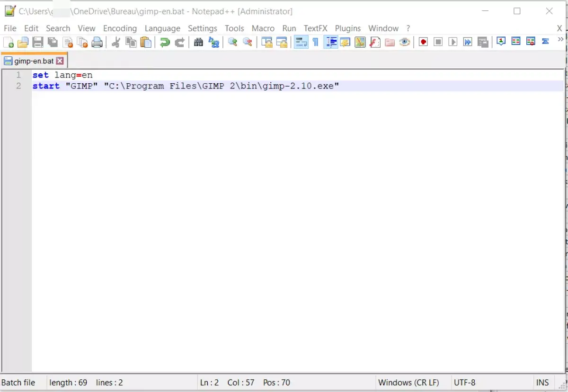Click the "set lang=en" line of code
Viewport: 568px width, 392px height.
coord(62,75)
